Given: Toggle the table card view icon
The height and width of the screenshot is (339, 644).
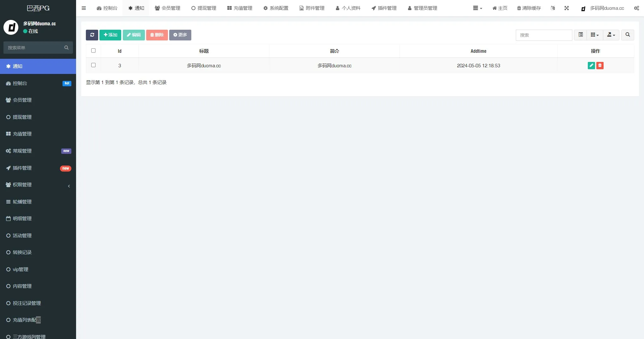Looking at the screenshot, I should coord(581,35).
